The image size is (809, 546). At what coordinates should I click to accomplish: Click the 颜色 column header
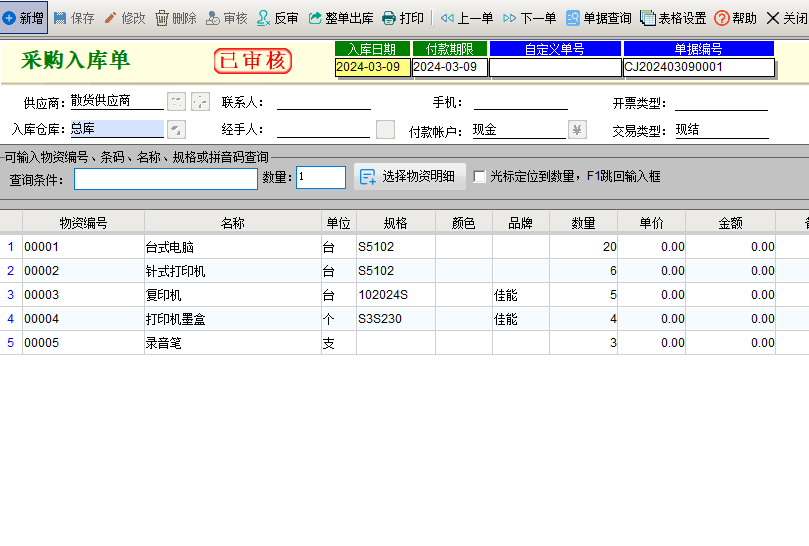point(464,223)
